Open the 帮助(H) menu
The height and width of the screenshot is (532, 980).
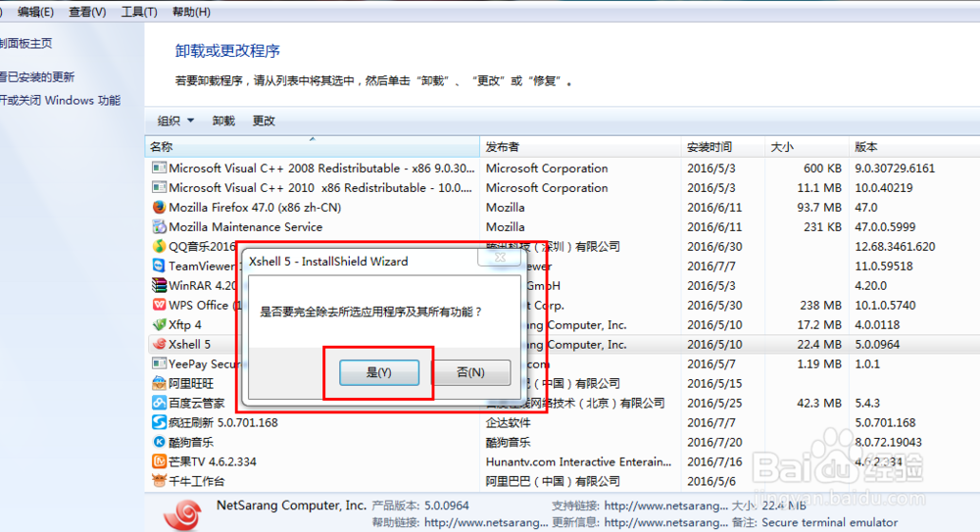pyautogui.click(x=191, y=12)
